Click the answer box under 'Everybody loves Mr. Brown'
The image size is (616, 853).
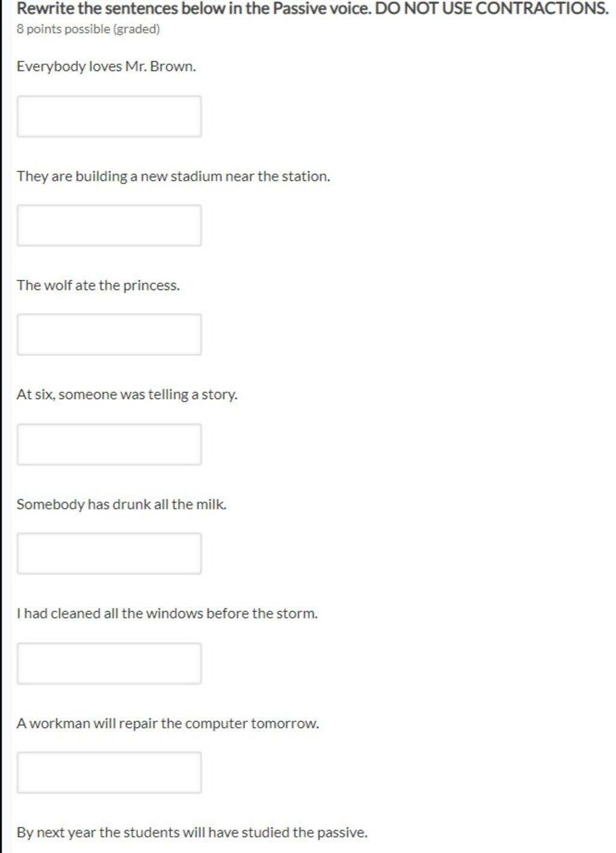pyautogui.click(x=109, y=116)
